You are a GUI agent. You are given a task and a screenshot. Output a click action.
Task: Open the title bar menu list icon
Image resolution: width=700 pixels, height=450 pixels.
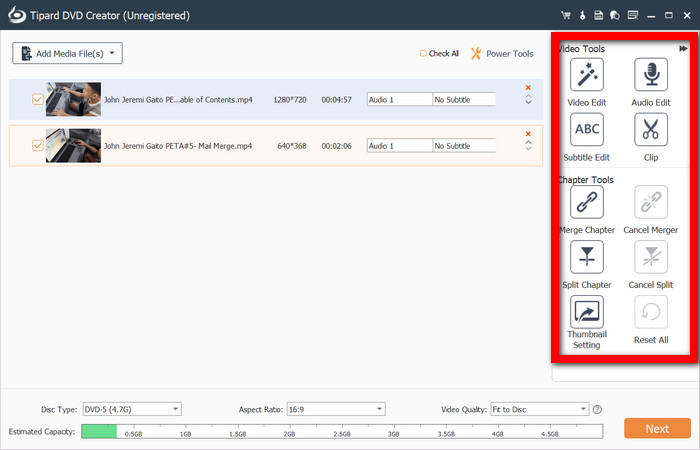point(633,15)
